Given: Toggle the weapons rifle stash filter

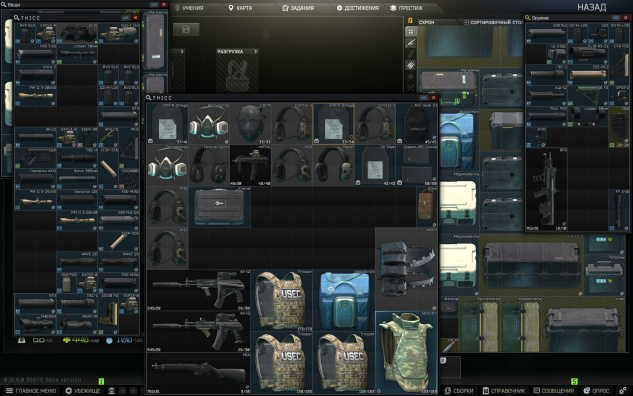Looking at the screenshot, I should (411, 43).
